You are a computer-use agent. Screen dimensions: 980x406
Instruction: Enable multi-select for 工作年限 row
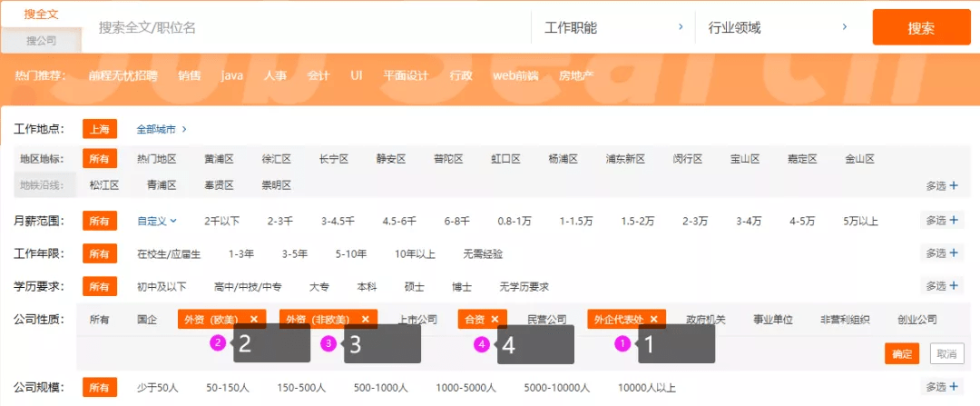942,253
